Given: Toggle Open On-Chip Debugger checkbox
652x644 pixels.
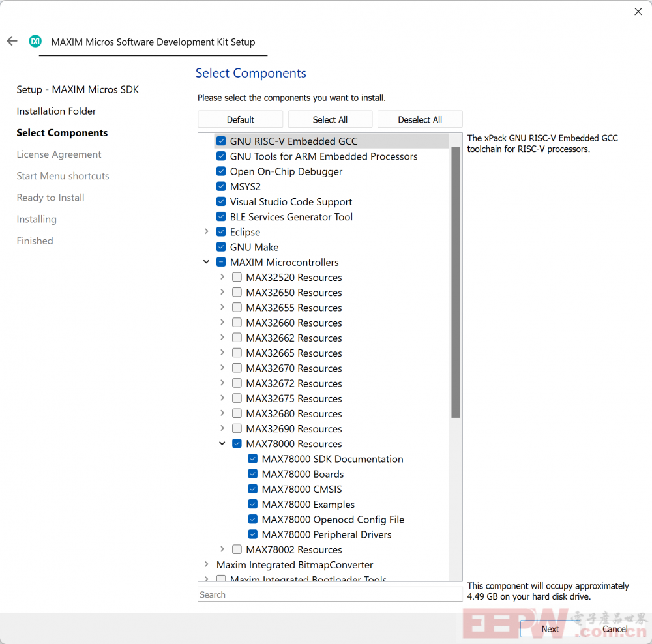Looking at the screenshot, I should pos(221,171).
